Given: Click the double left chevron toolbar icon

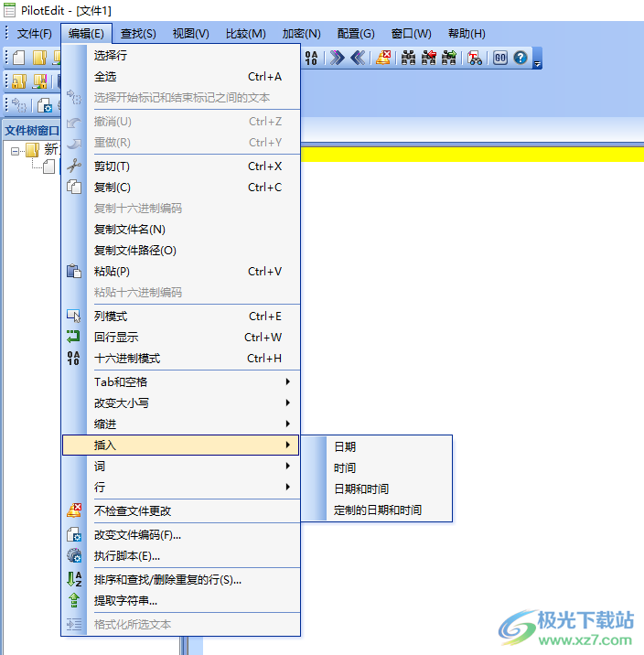Looking at the screenshot, I should pyautogui.click(x=358, y=58).
